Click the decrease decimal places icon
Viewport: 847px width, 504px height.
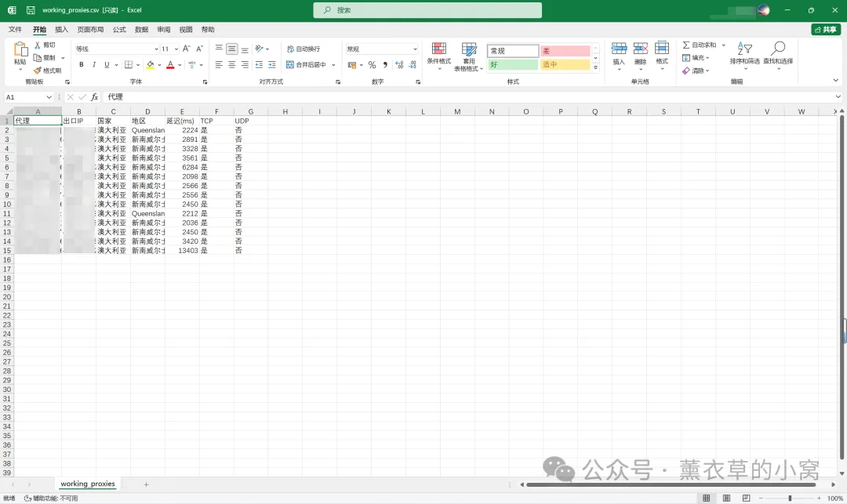point(413,65)
